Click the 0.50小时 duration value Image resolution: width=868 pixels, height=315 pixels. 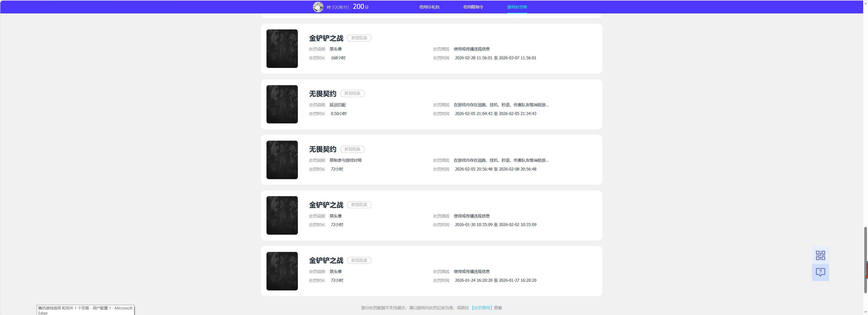(339, 114)
